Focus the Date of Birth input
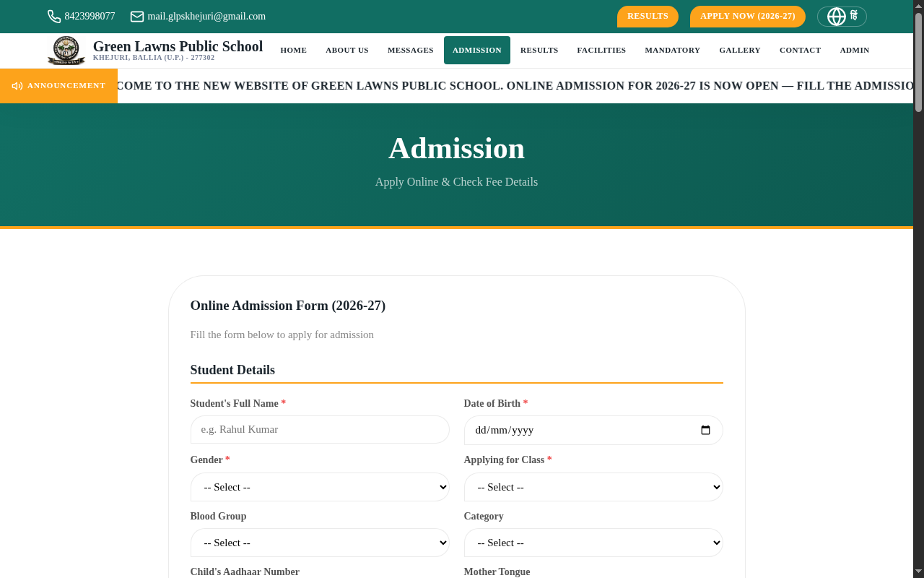This screenshot has height=578, width=924. (x=593, y=430)
